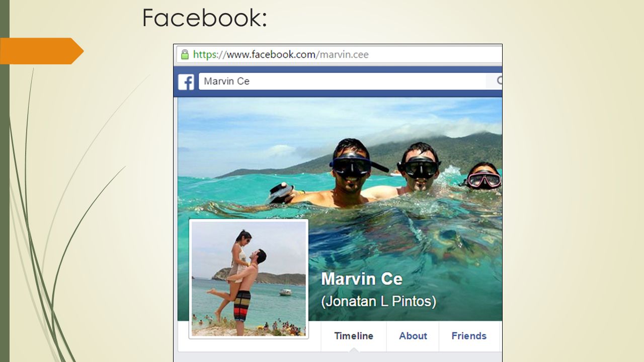
Task: Click the green padlock icon in address bar
Action: [185, 54]
